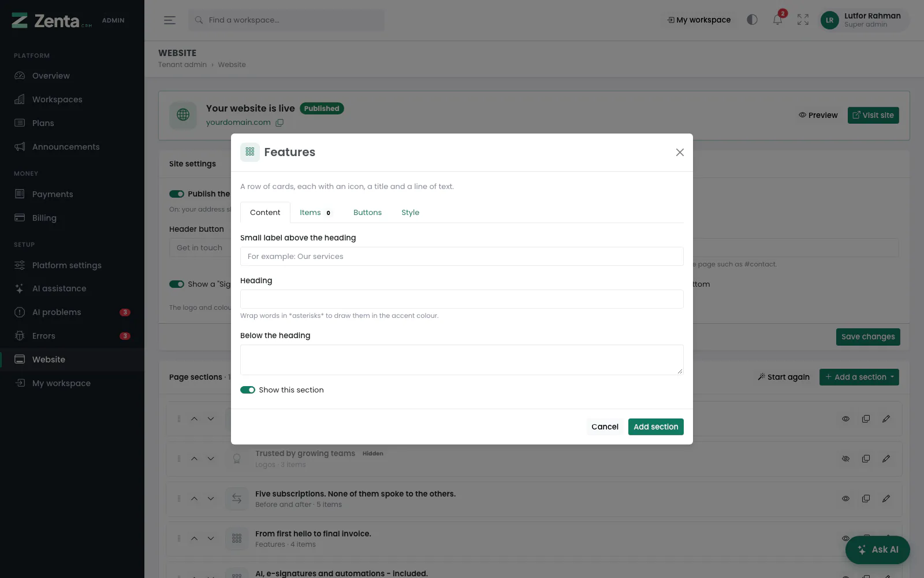This screenshot has height=578, width=924.
Task: Switch to the Items tab
Action: coord(315,213)
